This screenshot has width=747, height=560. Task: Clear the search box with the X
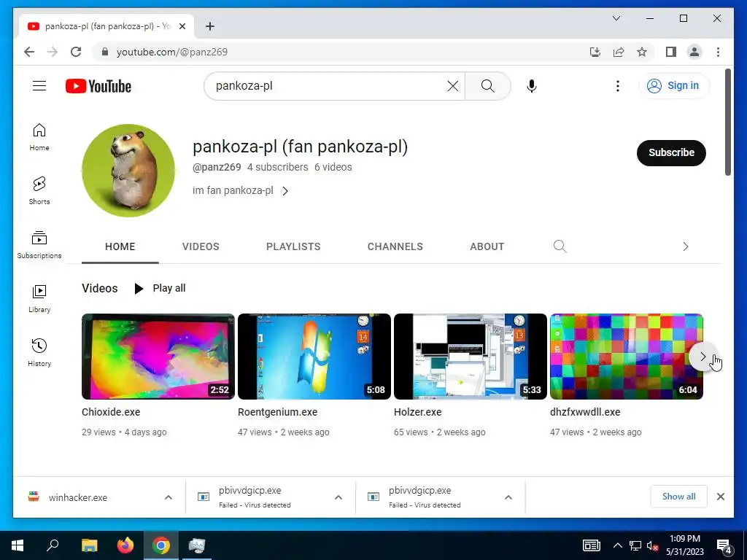(x=453, y=86)
